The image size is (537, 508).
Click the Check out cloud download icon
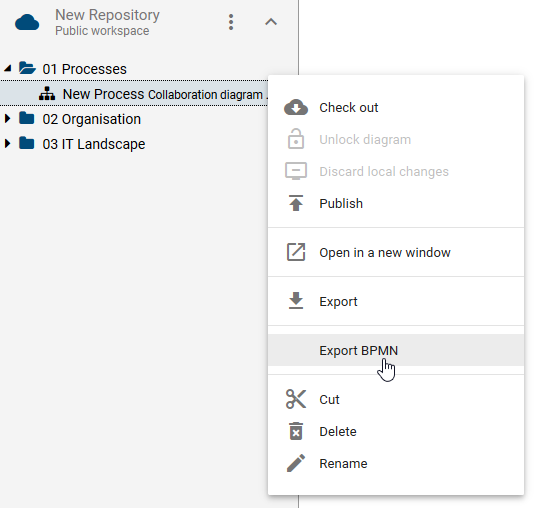(x=296, y=108)
